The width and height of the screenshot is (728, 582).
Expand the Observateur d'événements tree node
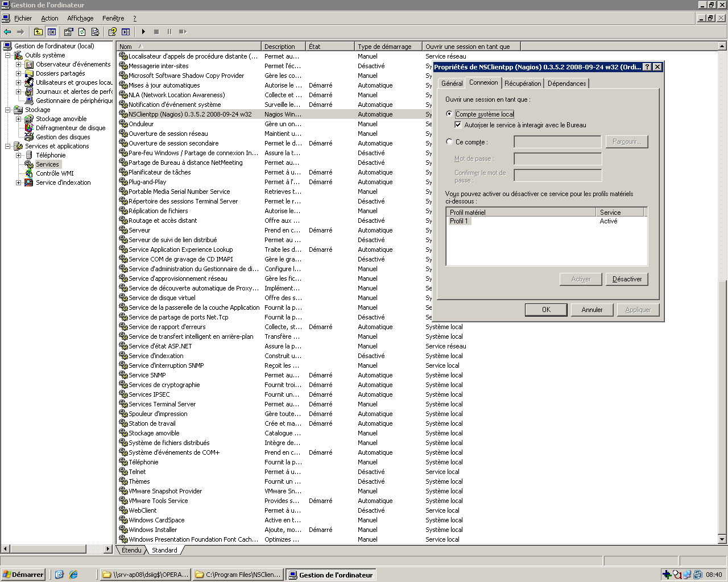[18, 64]
